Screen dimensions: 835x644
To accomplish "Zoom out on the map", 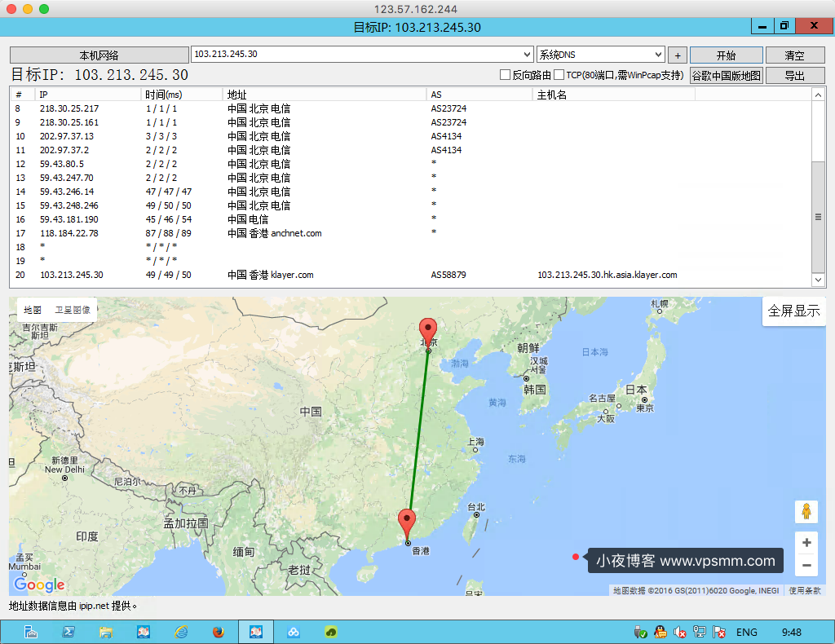I will pyautogui.click(x=806, y=565).
